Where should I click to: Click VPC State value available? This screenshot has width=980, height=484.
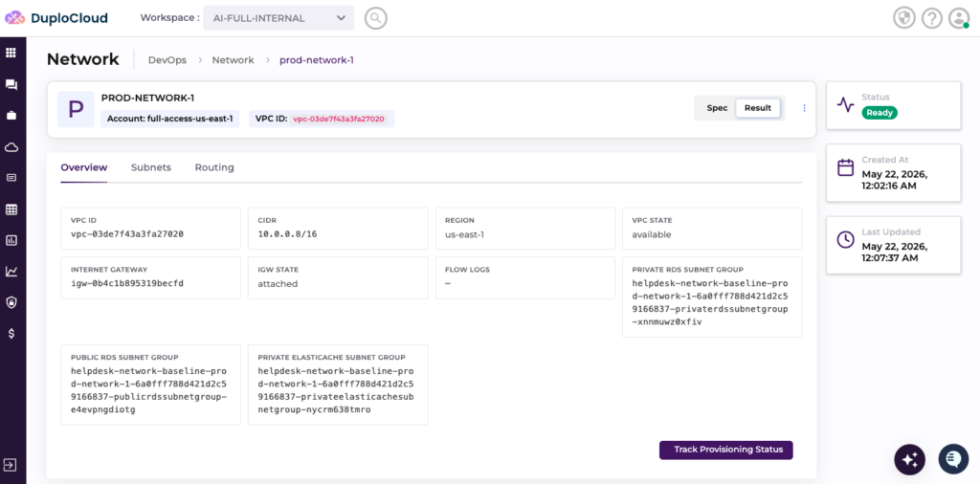point(651,234)
